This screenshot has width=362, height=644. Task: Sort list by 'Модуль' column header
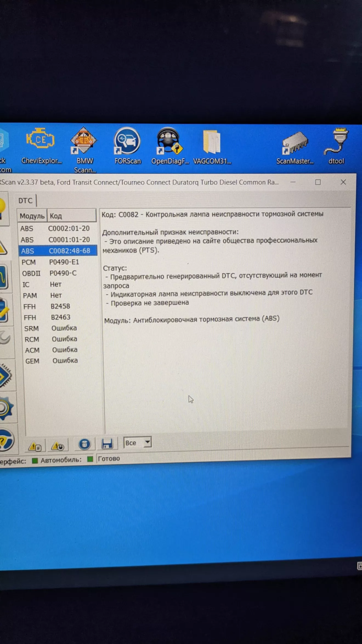[32, 216]
